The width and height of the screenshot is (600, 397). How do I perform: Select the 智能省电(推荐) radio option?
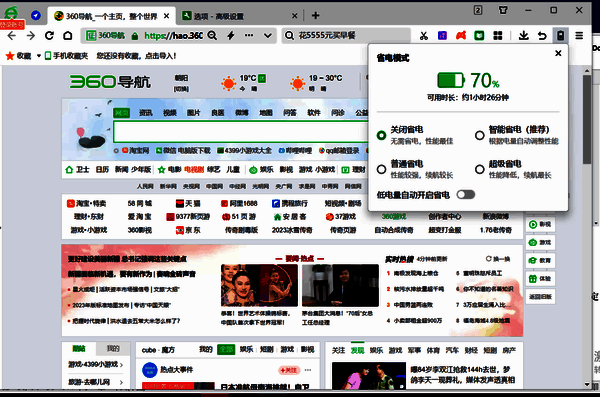click(x=479, y=135)
